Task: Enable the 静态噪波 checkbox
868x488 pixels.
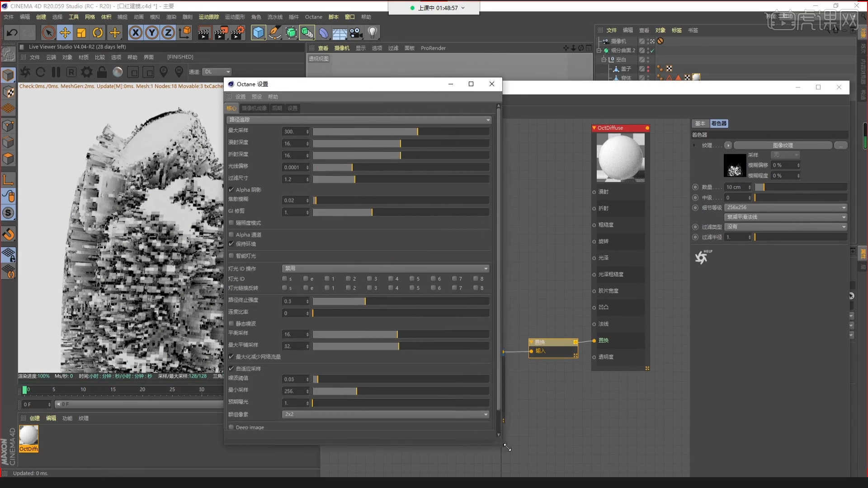Action: tap(231, 324)
